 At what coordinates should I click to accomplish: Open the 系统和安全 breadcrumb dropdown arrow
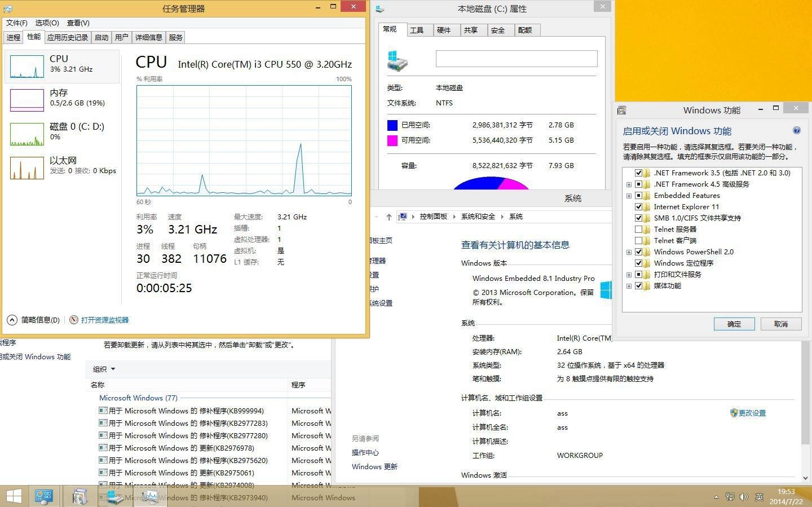pos(502,217)
